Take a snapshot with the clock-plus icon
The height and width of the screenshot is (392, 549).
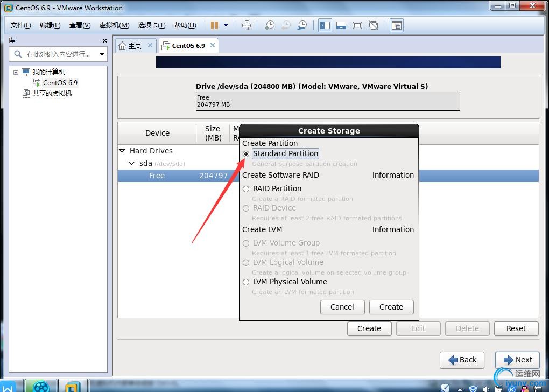(x=270, y=25)
